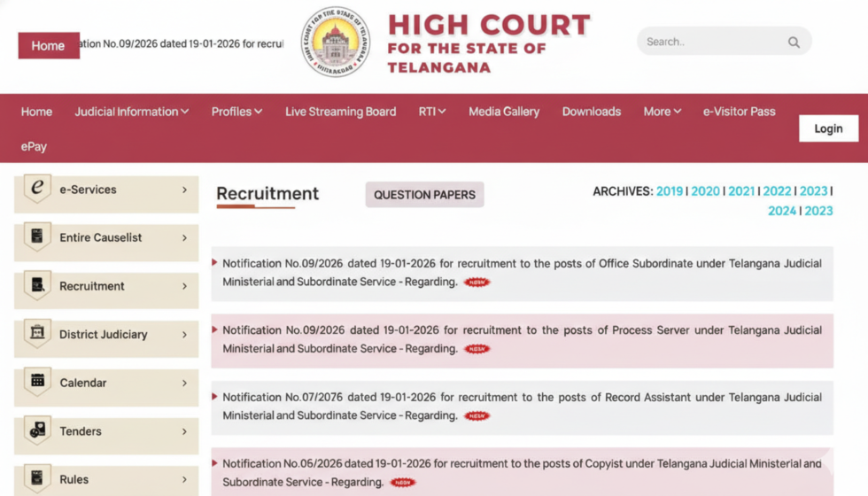Click the Entire Causelist sidebar icon

pyautogui.click(x=37, y=236)
